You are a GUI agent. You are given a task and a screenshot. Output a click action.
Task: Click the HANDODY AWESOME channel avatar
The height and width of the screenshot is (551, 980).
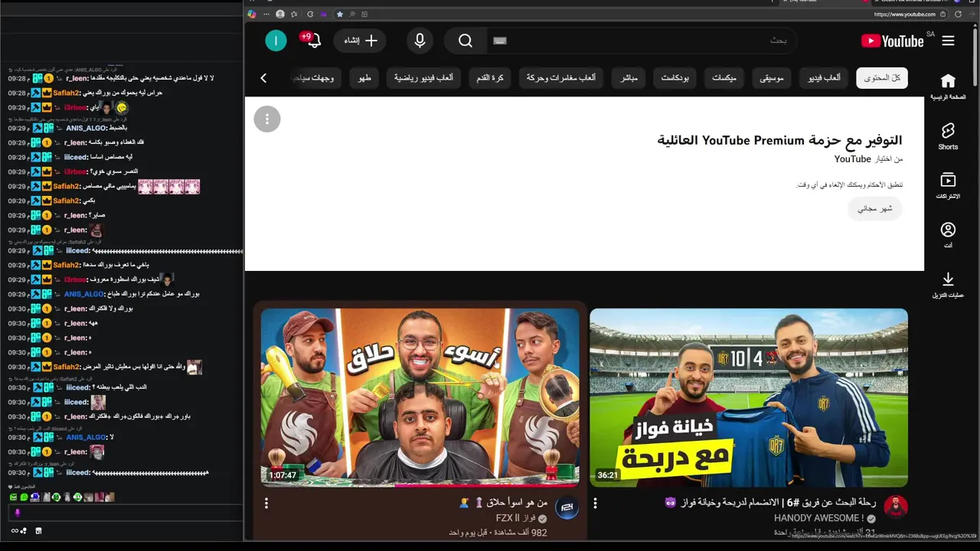point(896,507)
